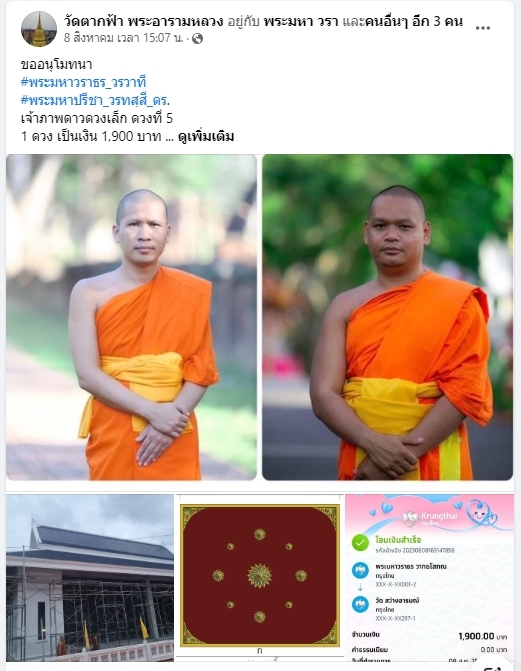Click the green transfer success checkmark
Screen dimensions: 521x671
click(x=360, y=543)
